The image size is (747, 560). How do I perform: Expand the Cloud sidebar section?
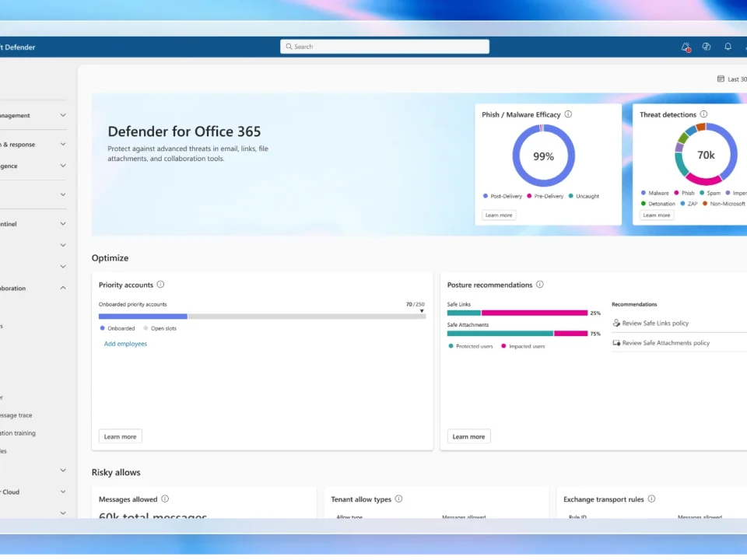click(x=63, y=492)
